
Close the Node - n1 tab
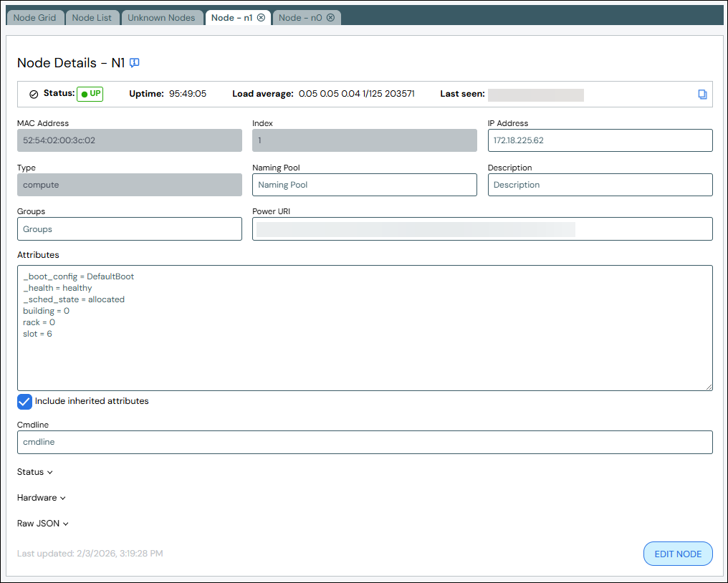261,18
